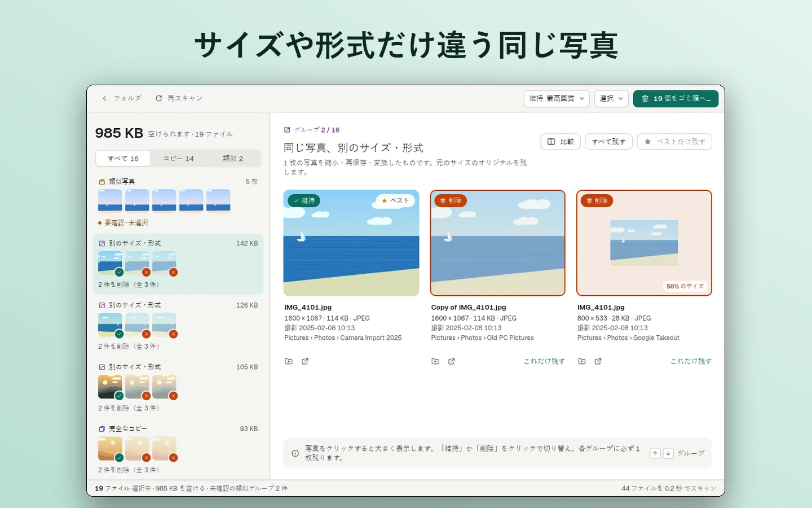812x508 pixels.
Task: Switch to the 類似 2 tab
Action: pyautogui.click(x=233, y=159)
